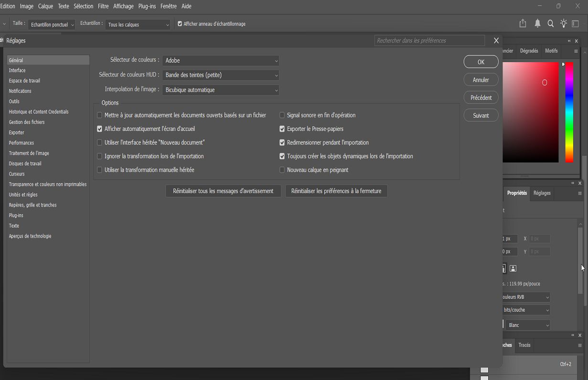Enable Utiliser l'interface héritée Nouveau document
This screenshot has height=380, width=588.
tap(100, 142)
